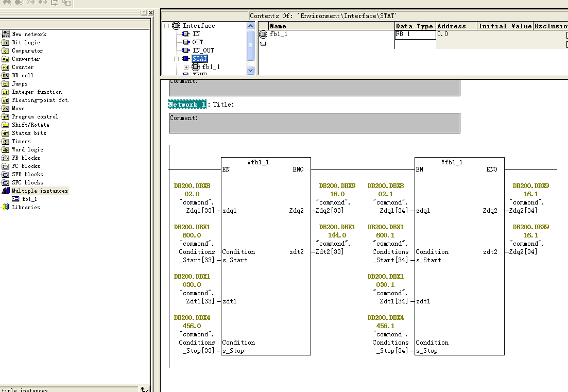Select right #fb1_1 block header
568x392 pixels.
coord(452,162)
